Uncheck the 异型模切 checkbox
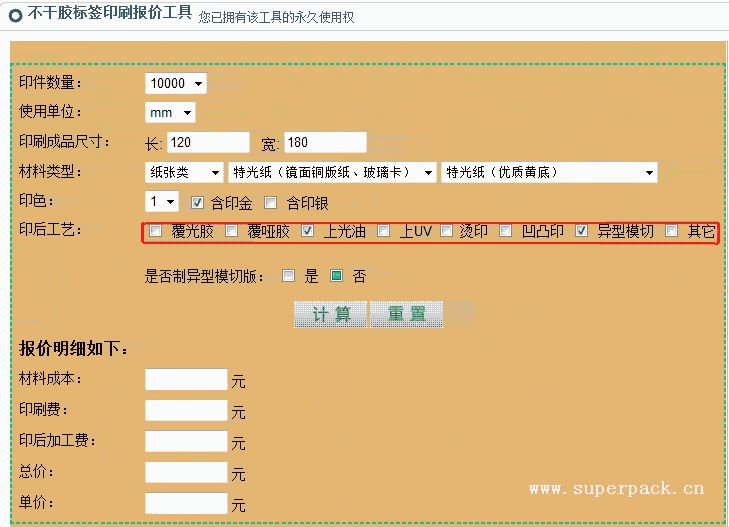Viewport: 729px width, 527px height. click(x=582, y=232)
